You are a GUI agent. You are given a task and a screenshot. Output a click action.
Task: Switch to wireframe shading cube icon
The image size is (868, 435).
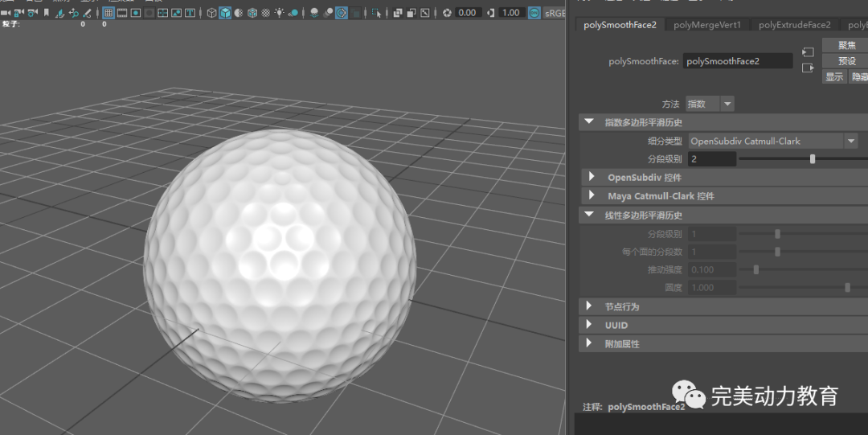(x=211, y=13)
